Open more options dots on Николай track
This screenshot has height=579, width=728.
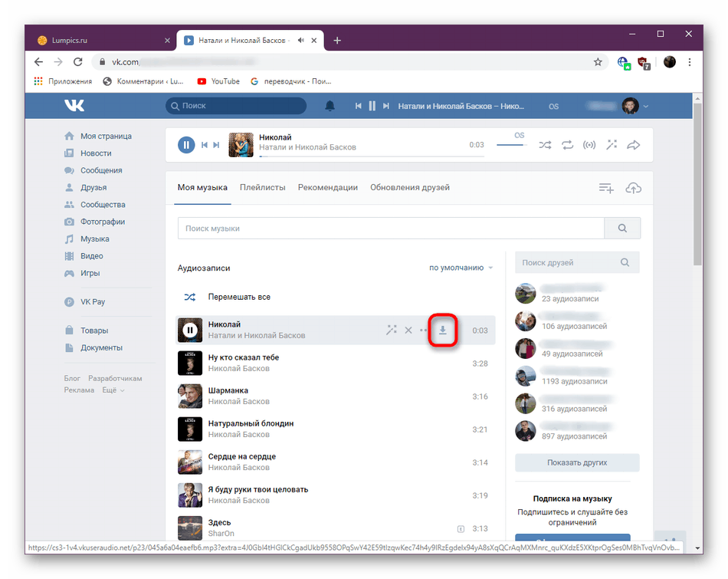click(423, 331)
